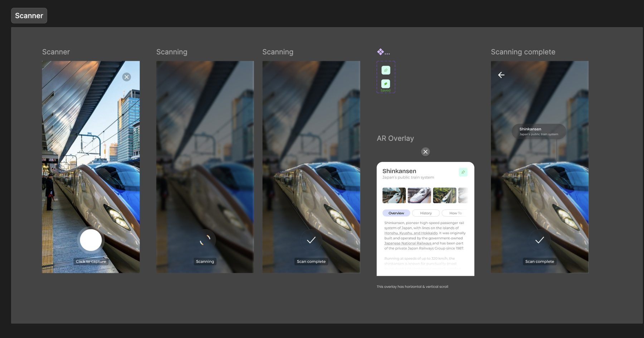The image size is (644, 338).
Task: Select the 'Scanner' frame title
Action: [56, 52]
